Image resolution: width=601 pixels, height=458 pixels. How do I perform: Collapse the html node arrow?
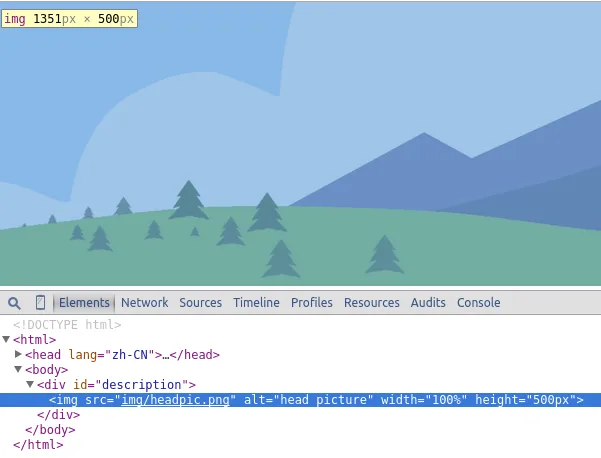pos(7,340)
